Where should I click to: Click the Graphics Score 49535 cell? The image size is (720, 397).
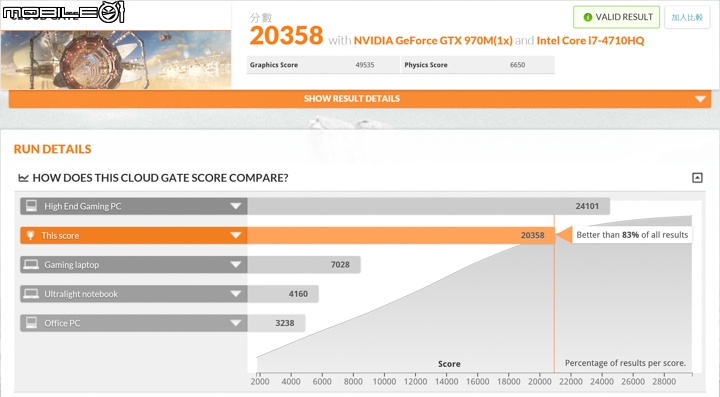[323, 65]
